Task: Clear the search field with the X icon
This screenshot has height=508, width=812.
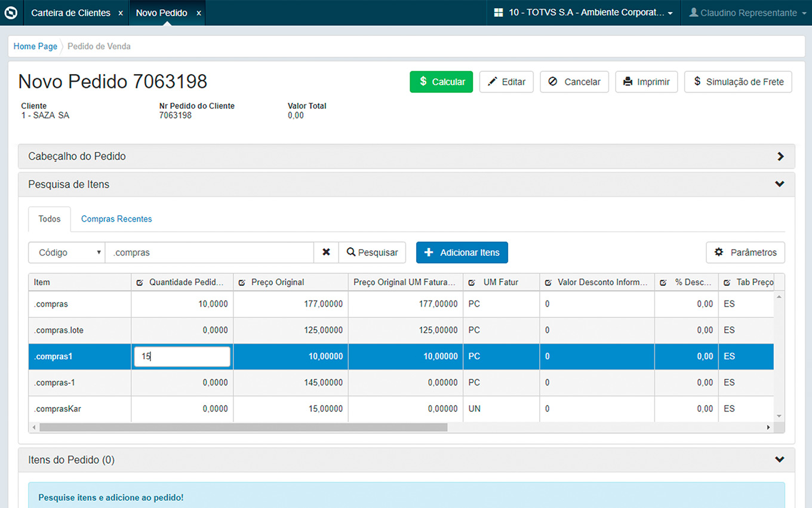Action: (326, 252)
